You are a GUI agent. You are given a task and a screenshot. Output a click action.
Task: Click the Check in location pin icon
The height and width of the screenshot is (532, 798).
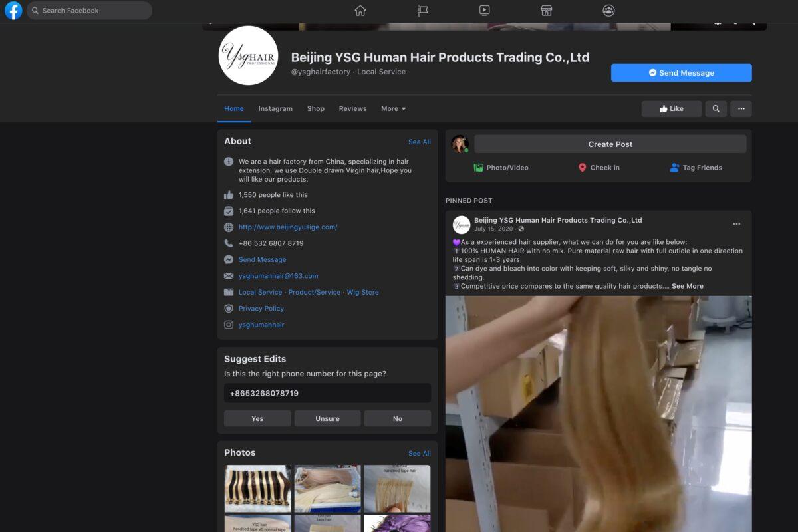point(583,168)
